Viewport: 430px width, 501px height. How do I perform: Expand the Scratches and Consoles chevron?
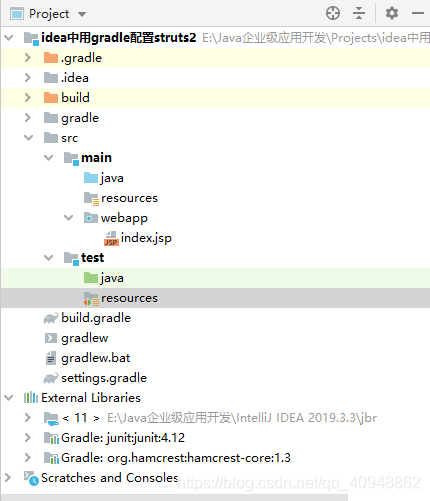(8, 478)
